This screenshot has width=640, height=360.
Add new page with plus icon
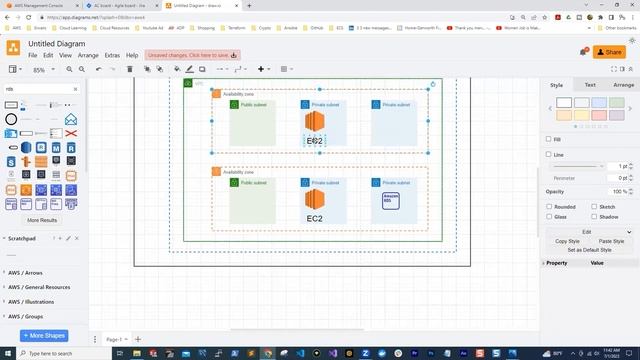138,339
